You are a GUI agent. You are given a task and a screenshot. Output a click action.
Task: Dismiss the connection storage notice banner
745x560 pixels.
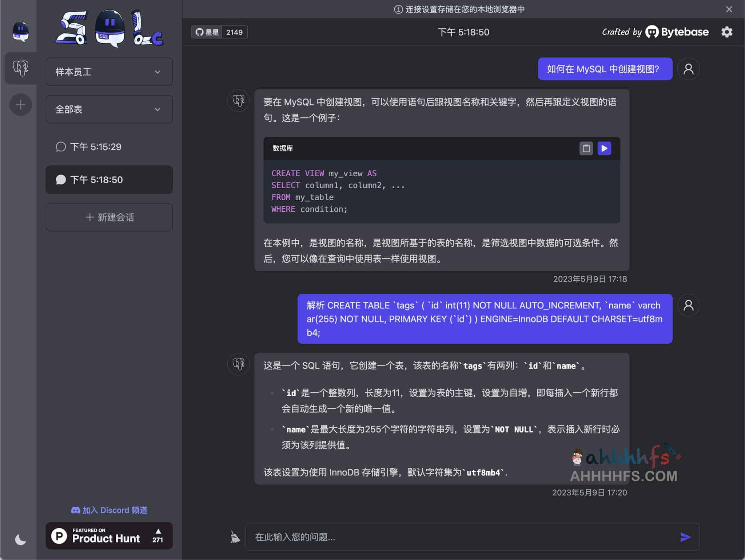click(729, 9)
